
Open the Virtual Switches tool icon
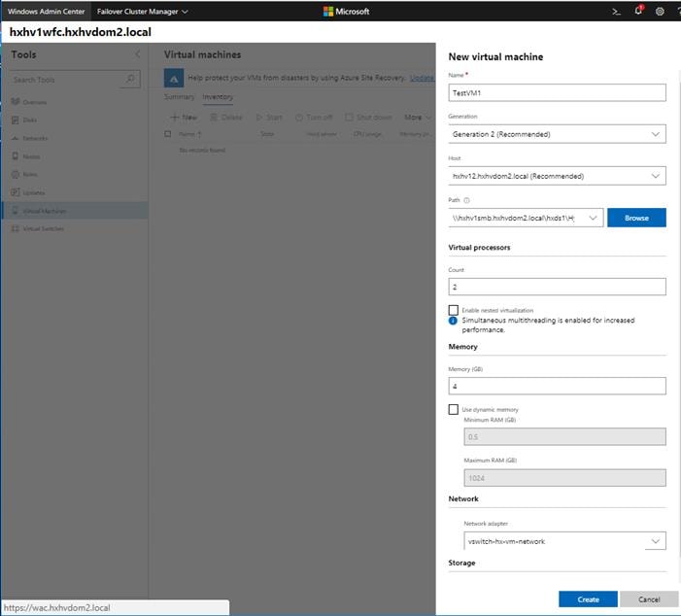(16, 228)
